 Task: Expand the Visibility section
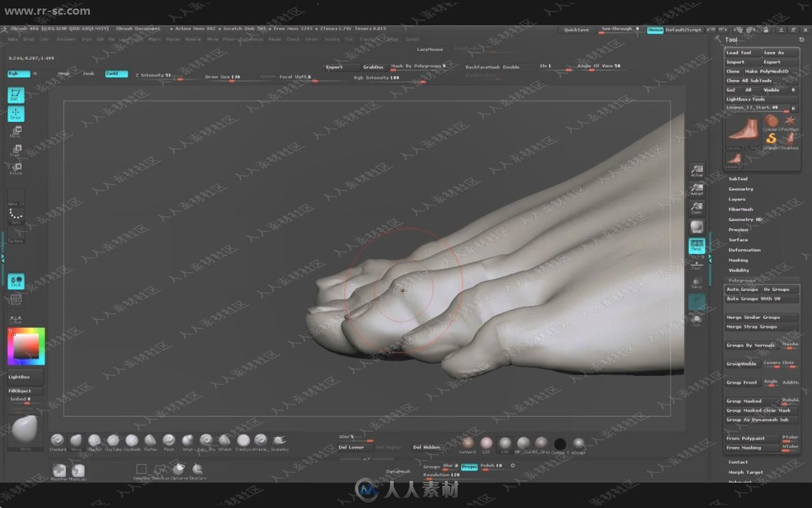coord(739,270)
